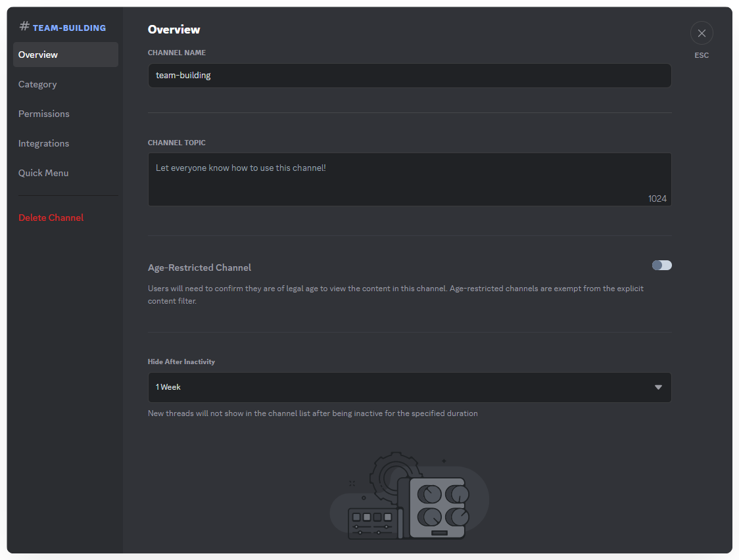Click the TEAM-BUILDING channel header text
This screenshot has width=739, height=560.
pyautogui.click(x=69, y=28)
